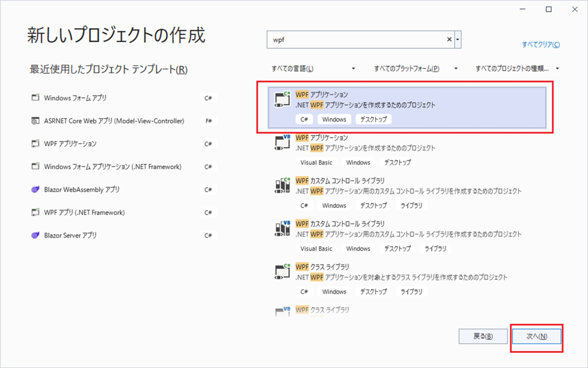Click the C# WPF カスタム コントロール ライブラリ icon
Screen dimensions: 588x368
tap(283, 185)
